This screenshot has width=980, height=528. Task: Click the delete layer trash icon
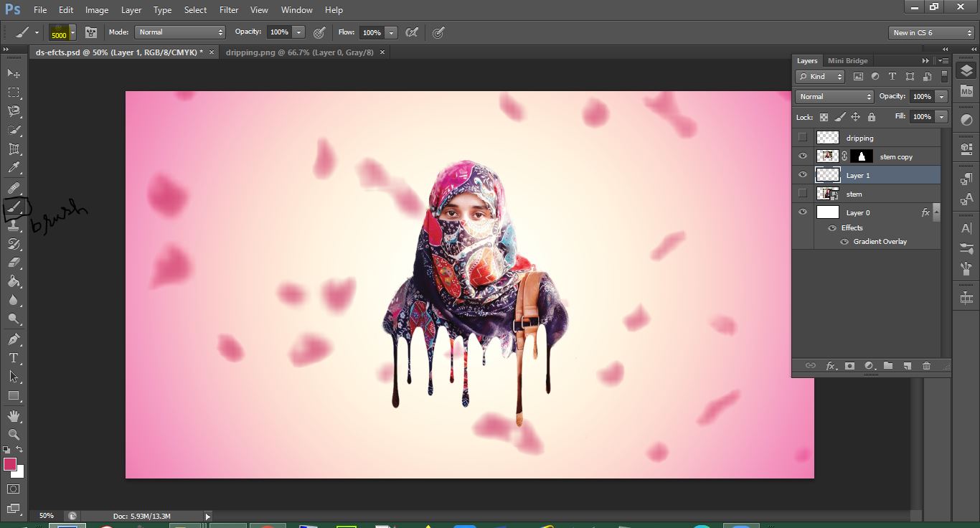tap(926, 366)
